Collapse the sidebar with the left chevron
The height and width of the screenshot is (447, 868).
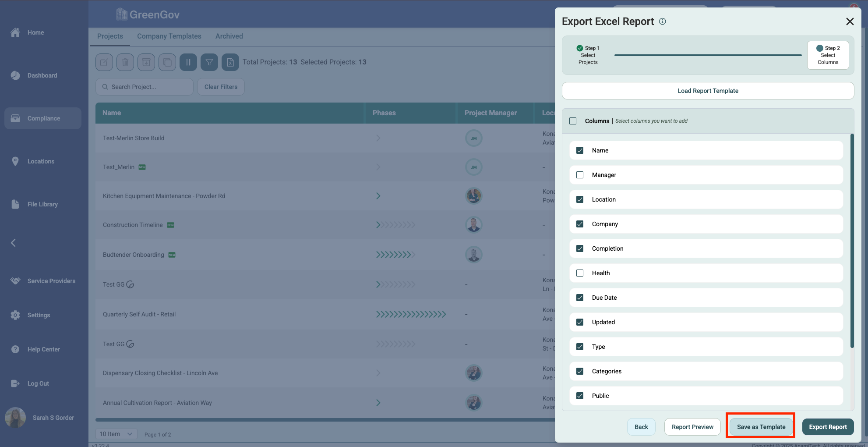coord(13,243)
